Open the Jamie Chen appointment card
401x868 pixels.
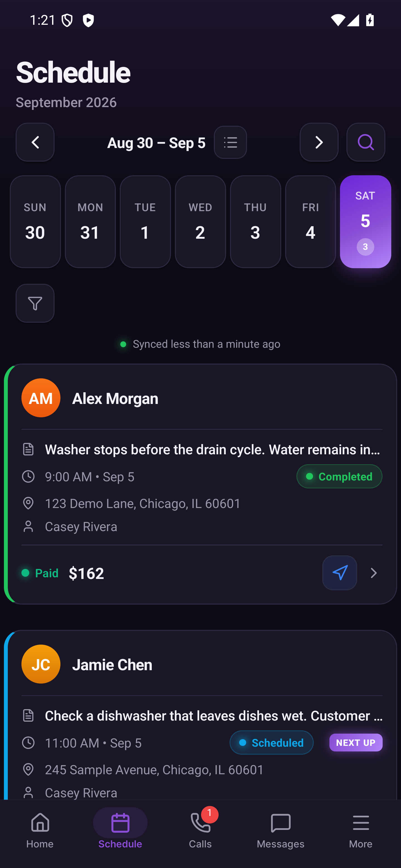coord(200,715)
